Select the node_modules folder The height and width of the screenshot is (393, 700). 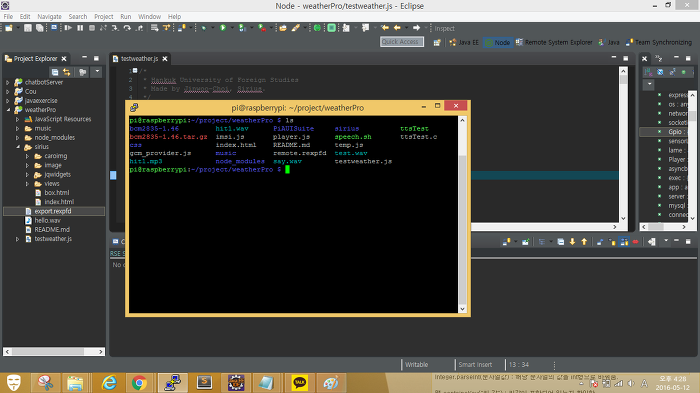point(54,138)
